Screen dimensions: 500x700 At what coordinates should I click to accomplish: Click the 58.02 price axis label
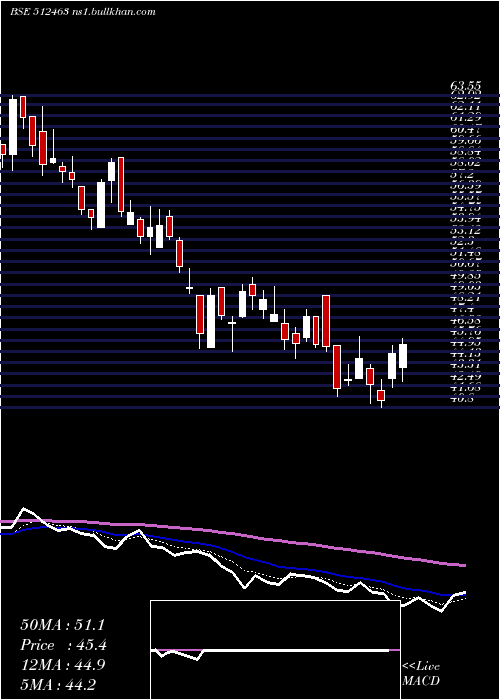click(x=465, y=163)
